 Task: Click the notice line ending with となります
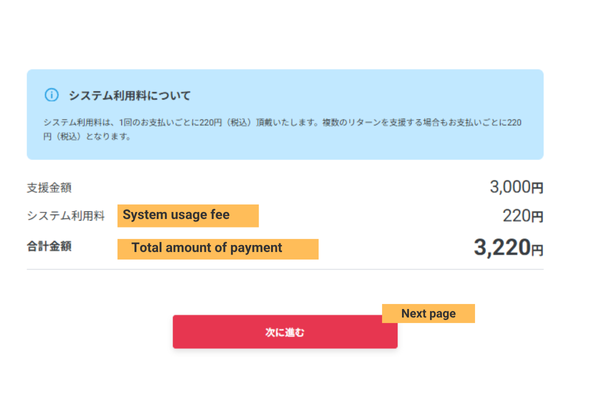coord(88,137)
